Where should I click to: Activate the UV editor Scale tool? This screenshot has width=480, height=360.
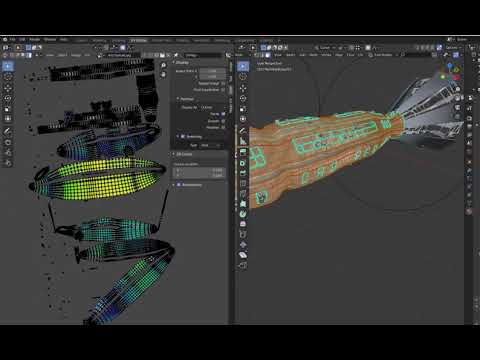pyautogui.click(x=8, y=109)
